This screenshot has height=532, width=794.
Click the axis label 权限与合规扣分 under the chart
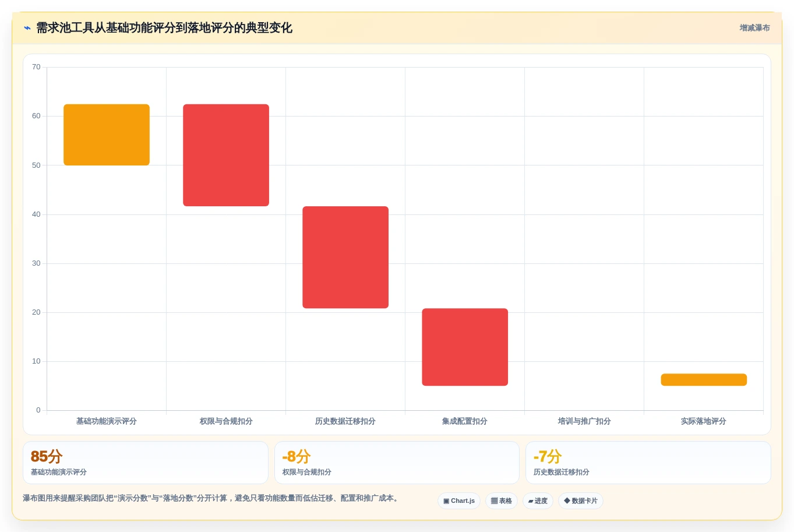226,421
